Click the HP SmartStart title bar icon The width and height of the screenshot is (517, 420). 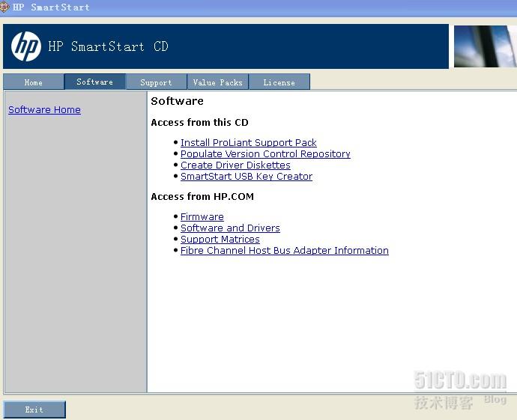[4, 7]
